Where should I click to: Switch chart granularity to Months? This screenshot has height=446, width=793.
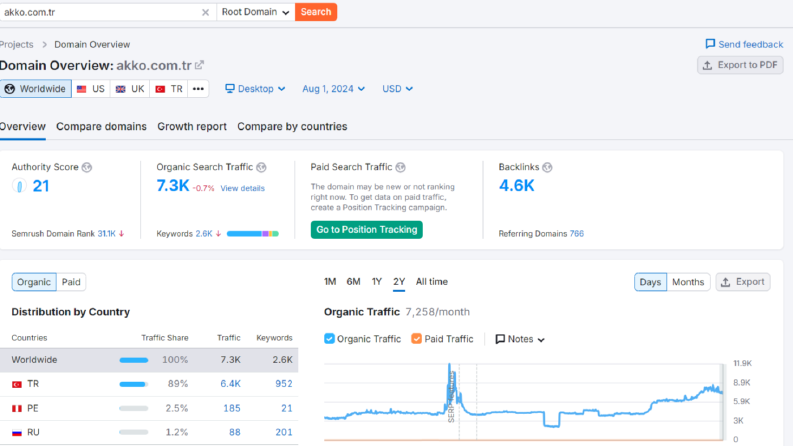point(688,282)
